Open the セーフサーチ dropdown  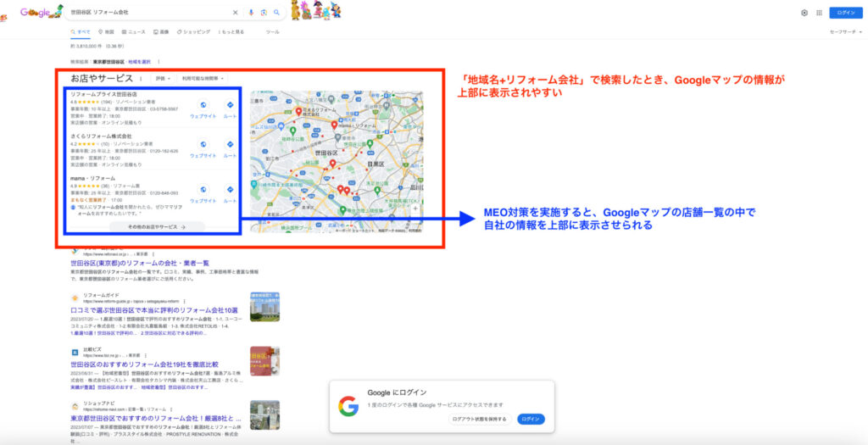coord(848,32)
